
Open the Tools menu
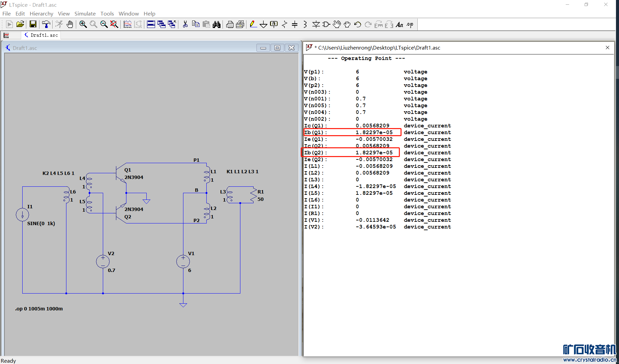click(x=107, y=13)
